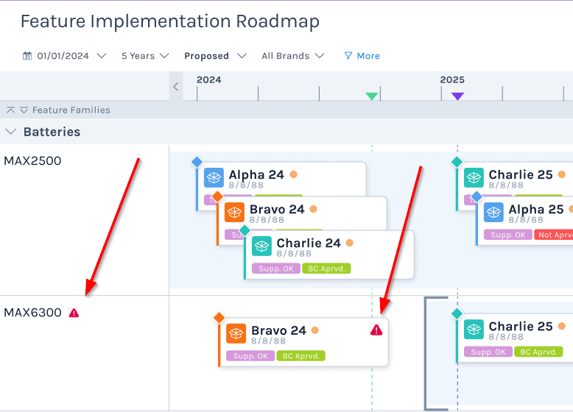
Task: Open the Alpha 25 card
Action: click(524, 221)
